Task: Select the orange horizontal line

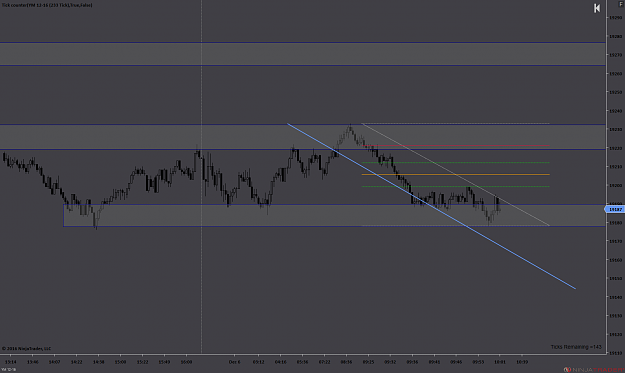Action: click(455, 175)
